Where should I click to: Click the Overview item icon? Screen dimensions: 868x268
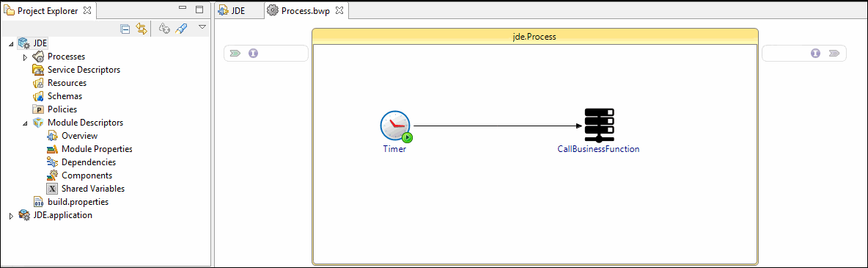point(52,135)
